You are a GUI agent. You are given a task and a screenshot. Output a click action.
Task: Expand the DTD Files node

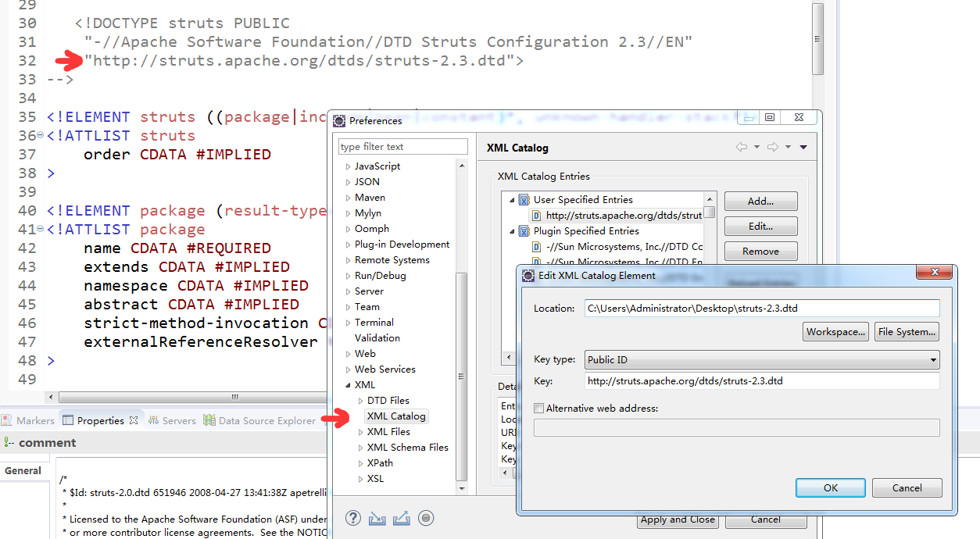click(x=360, y=401)
